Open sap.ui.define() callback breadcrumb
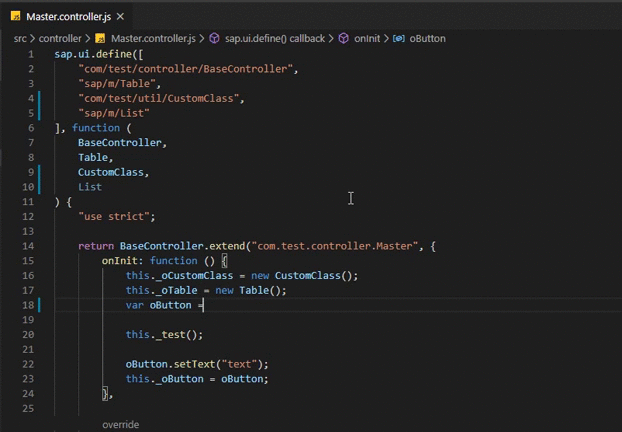This screenshot has height=432, width=622. pyautogui.click(x=275, y=38)
